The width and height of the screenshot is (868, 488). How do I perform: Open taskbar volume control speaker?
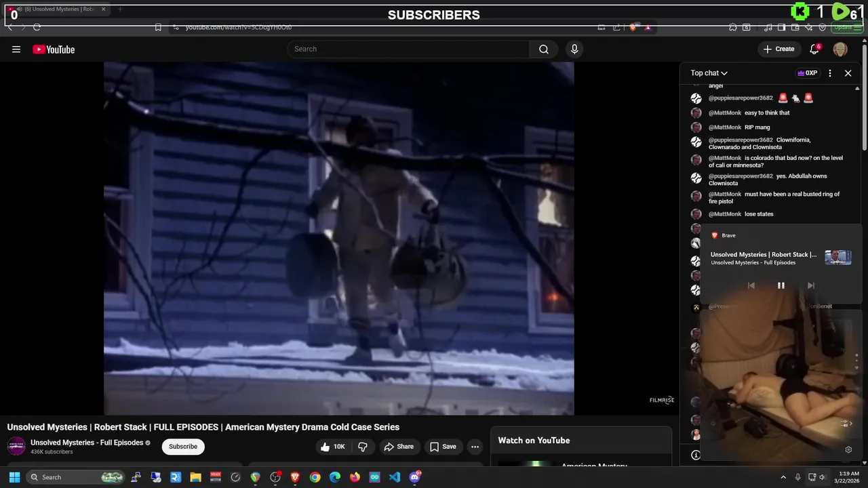click(x=823, y=477)
